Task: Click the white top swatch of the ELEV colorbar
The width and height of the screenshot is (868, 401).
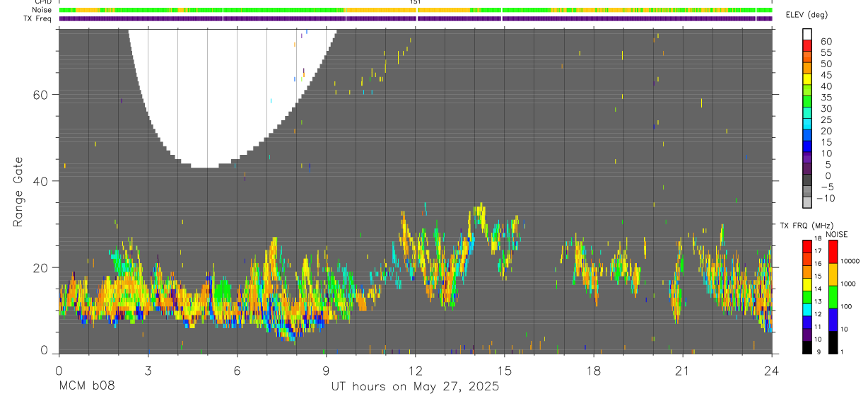Action: 807,35
